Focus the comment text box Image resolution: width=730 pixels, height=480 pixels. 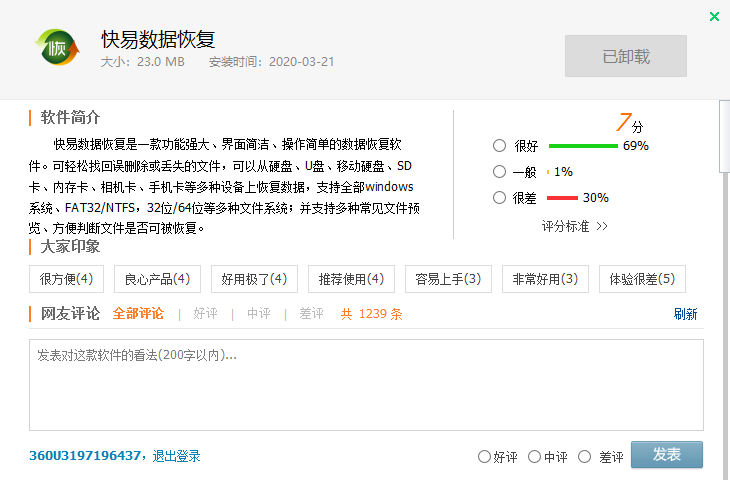pyautogui.click(x=366, y=385)
